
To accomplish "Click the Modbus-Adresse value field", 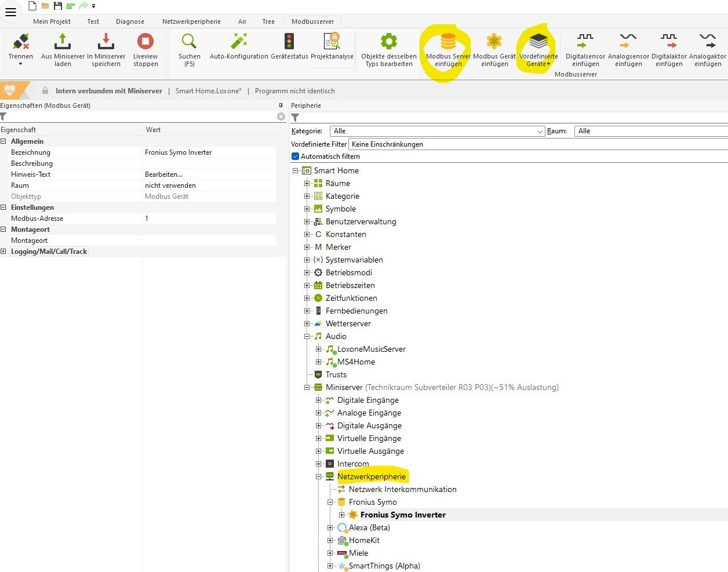I will [209, 218].
